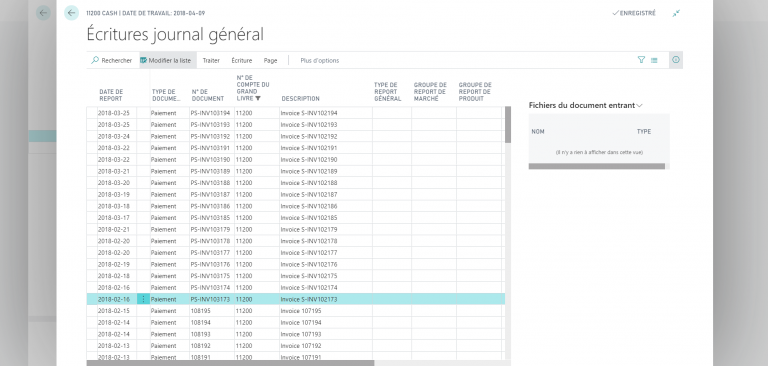
Task: Click the back arrow beside 11200 CASH
Action: (x=72, y=13)
